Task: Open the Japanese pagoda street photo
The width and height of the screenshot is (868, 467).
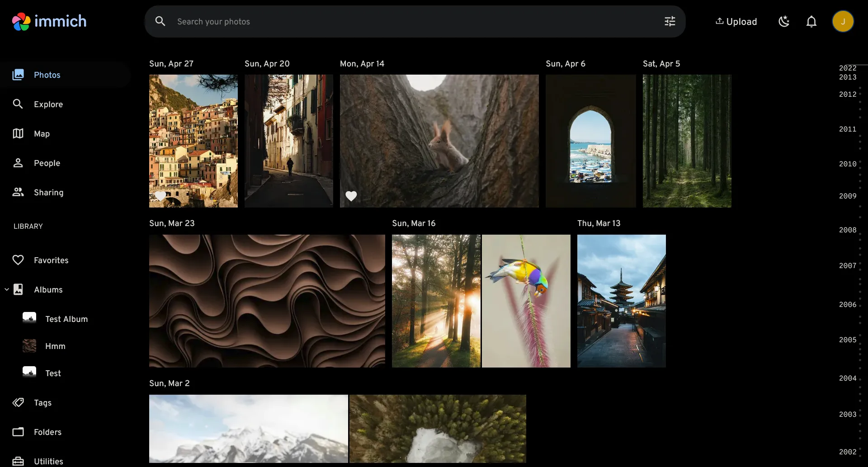Action: (621, 301)
